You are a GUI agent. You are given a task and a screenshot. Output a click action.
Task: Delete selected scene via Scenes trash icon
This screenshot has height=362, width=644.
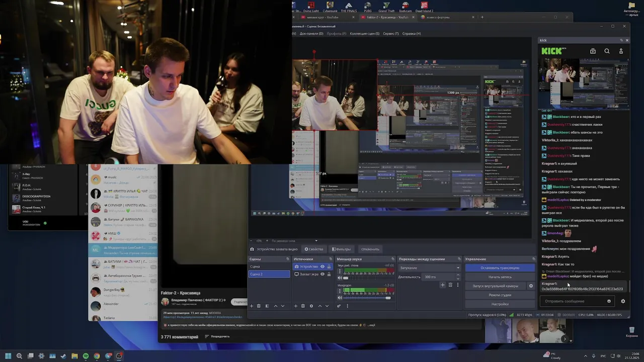click(259, 306)
